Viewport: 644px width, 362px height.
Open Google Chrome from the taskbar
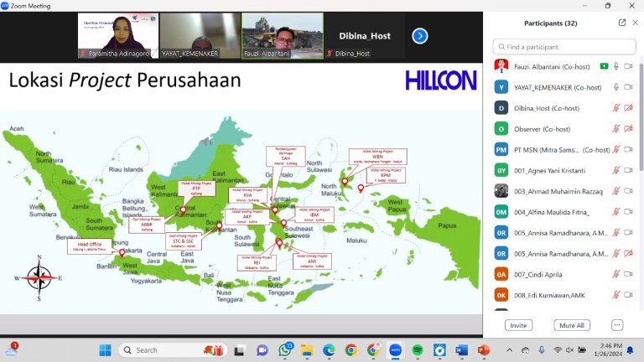tap(351, 349)
